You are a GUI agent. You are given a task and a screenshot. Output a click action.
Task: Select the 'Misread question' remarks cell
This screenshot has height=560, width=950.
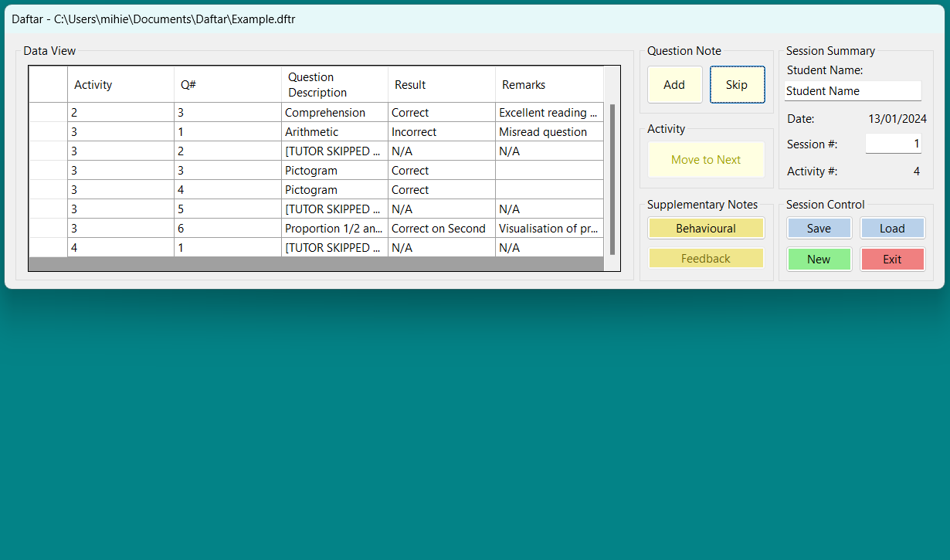(548, 132)
